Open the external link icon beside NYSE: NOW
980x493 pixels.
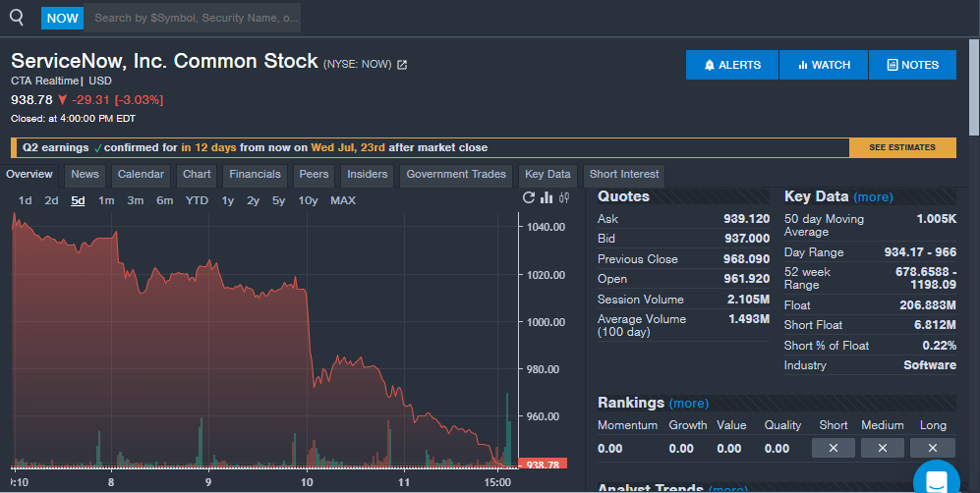click(x=402, y=64)
